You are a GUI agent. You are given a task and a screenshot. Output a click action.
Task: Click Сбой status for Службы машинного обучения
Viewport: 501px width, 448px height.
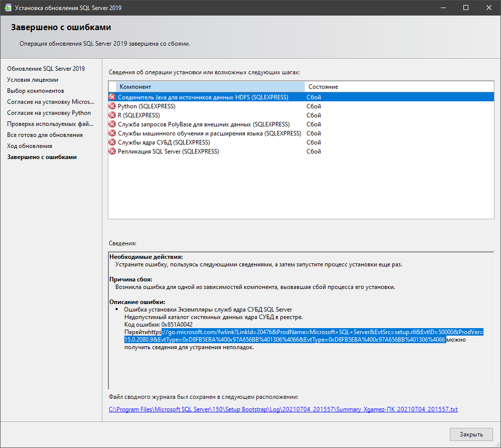pyautogui.click(x=314, y=133)
